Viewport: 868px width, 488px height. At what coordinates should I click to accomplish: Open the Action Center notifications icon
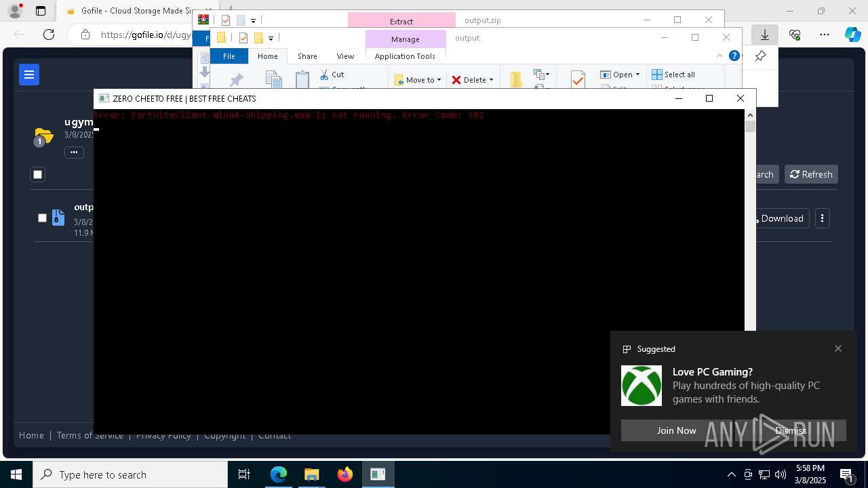point(847,475)
